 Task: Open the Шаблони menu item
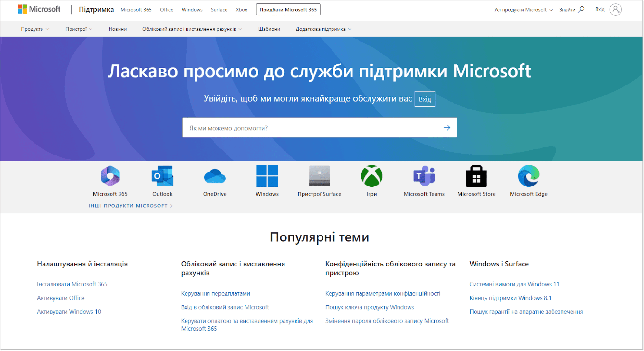[x=269, y=29]
